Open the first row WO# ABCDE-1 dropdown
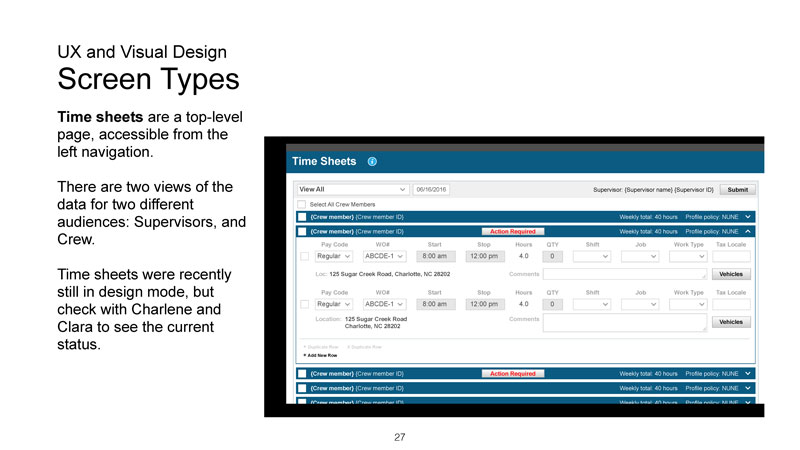Image resolution: width=800 pixels, height=450 pixels. [383, 256]
